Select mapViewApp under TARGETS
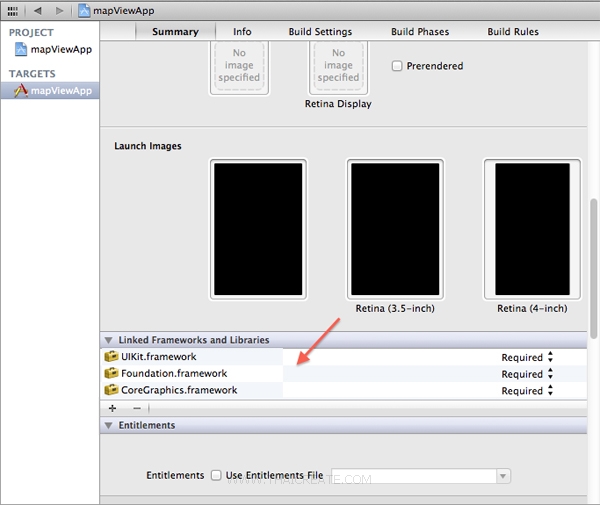 [50, 91]
